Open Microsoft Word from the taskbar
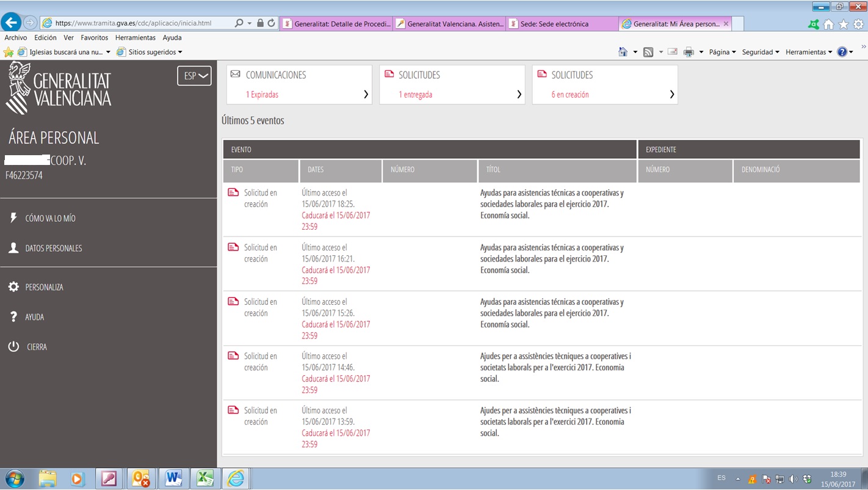The width and height of the screenshot is (868, 490). [173, 479]
